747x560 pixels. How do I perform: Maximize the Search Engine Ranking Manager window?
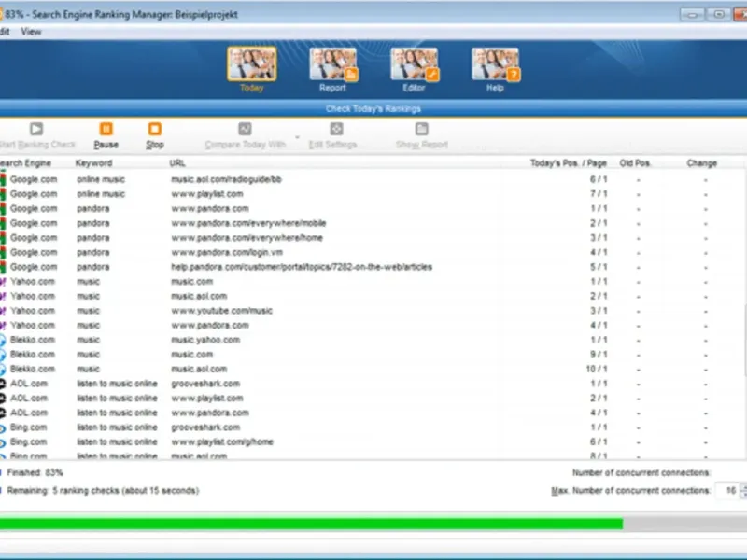click(718, 15)
